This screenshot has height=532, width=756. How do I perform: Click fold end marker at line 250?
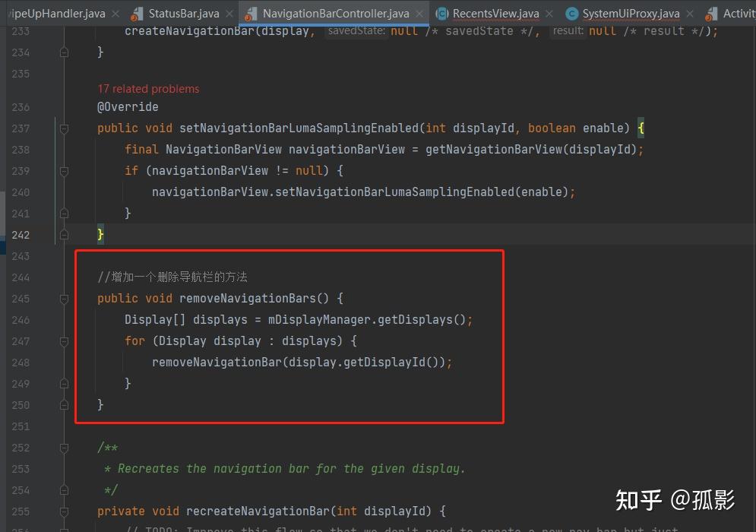64,405
